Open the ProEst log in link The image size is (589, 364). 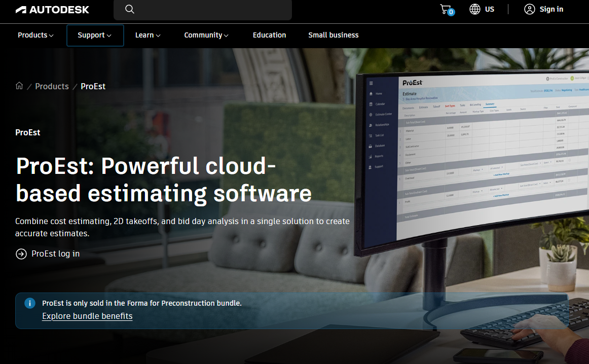[56, 254]
